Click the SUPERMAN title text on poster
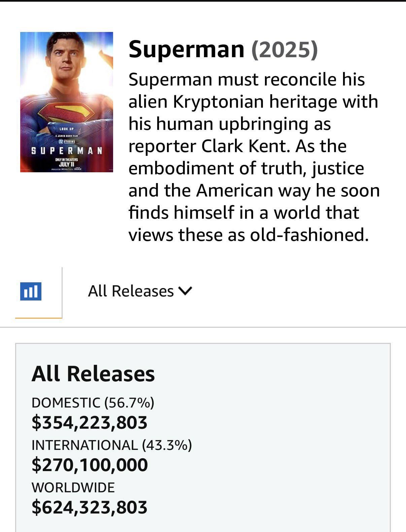 [x=67, y=150]
